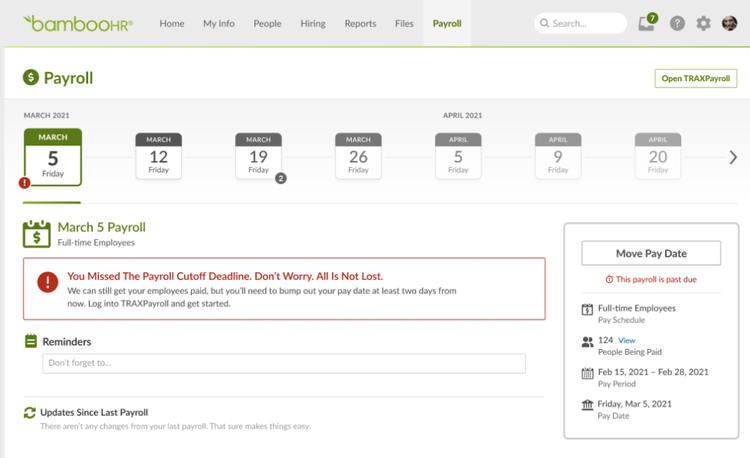Select the March 19 pay date card
The width and height of the screenshot is (750, 458).
258,156
